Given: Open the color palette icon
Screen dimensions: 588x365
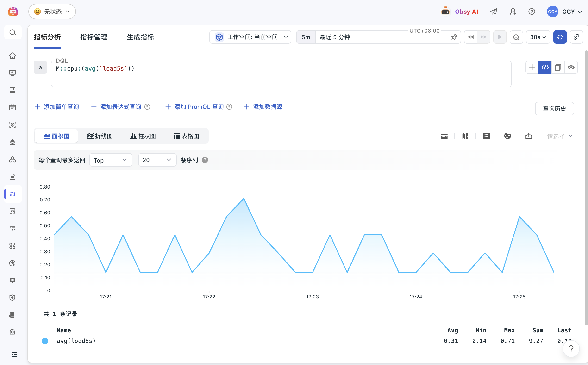Looking at the screenshot, I should pos(507,136).
